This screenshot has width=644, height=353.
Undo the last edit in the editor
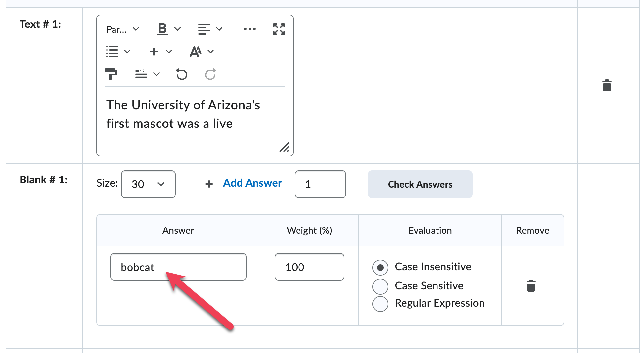[x=182, y=74]
